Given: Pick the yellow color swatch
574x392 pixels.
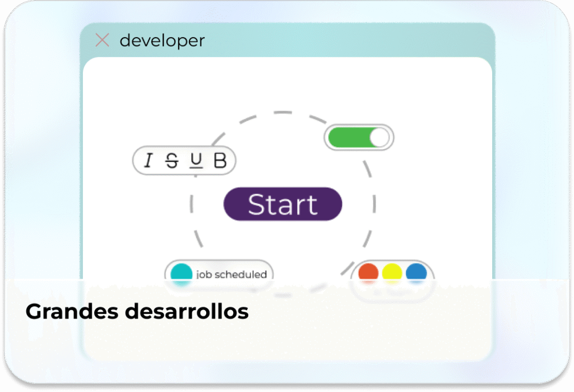Looking at the screenshot, I should point(392,273).
